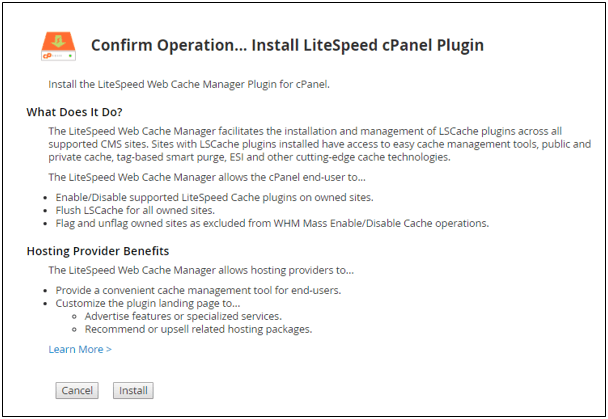Image resolution: width=608 pixels, height=419 pixels.
Task: Click the Enable/Disable supported LiteSpeed Cache plugins bullet
Action: (229, 197)
